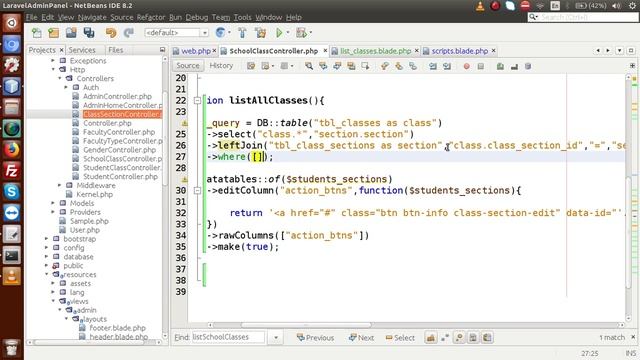Viewport: 640px width, 360px height.
Task: Click the New File toolbar icon
Action: 36,33
